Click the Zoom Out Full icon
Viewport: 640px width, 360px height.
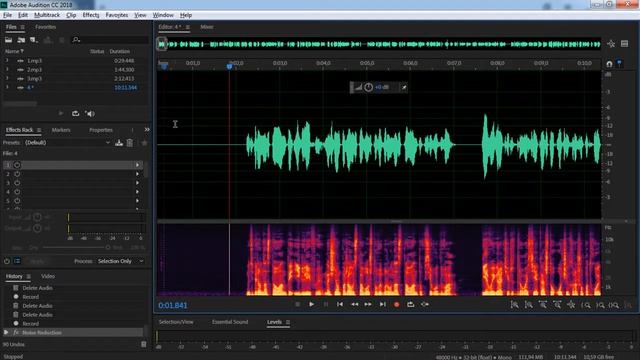click(x=571, y=304)
